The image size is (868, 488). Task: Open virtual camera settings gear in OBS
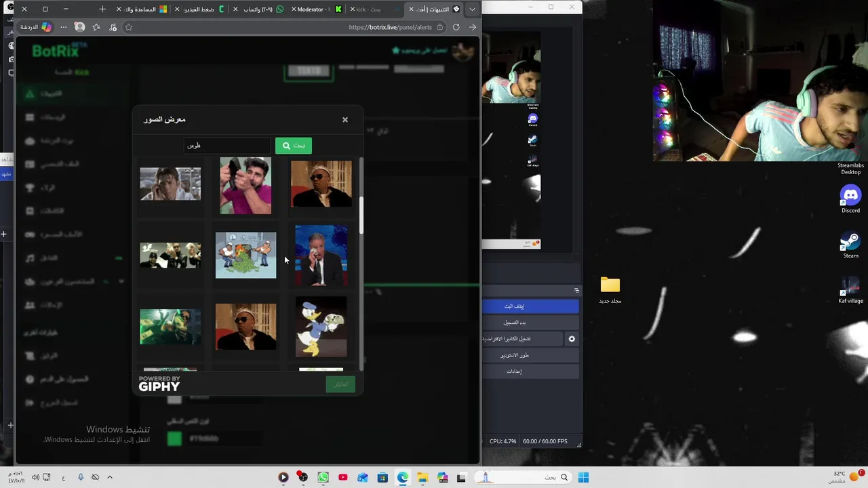point(572,339)
